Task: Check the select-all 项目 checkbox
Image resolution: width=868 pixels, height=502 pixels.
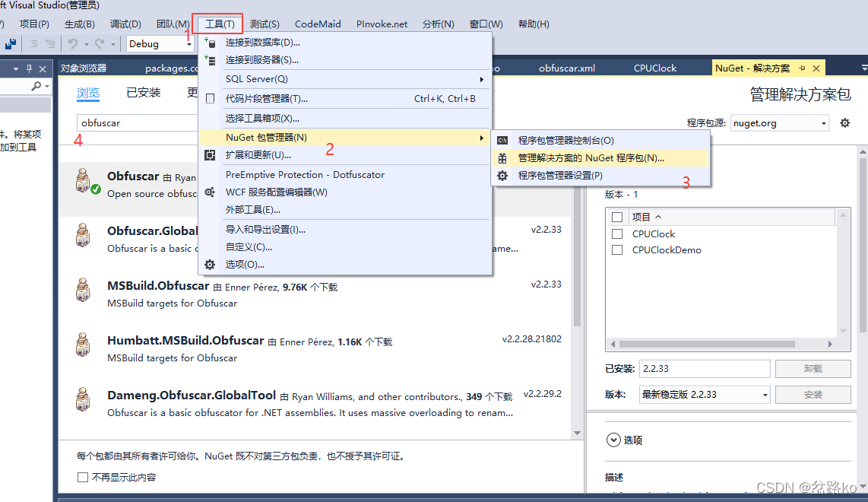Action: point(617,217)
